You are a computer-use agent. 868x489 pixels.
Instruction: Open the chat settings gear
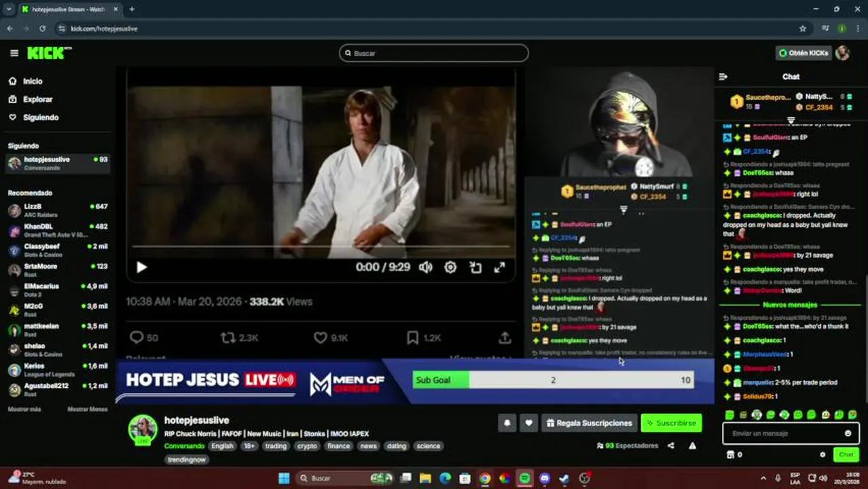pos(822,455)
